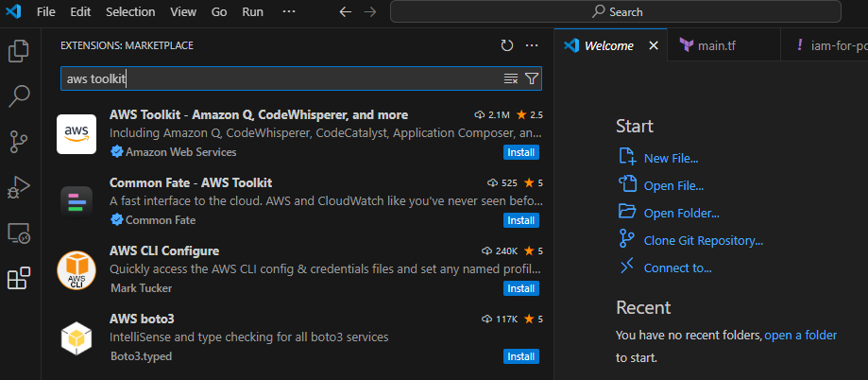
Task: Open the Explorer view in activity bar
Action: point(19,51)
